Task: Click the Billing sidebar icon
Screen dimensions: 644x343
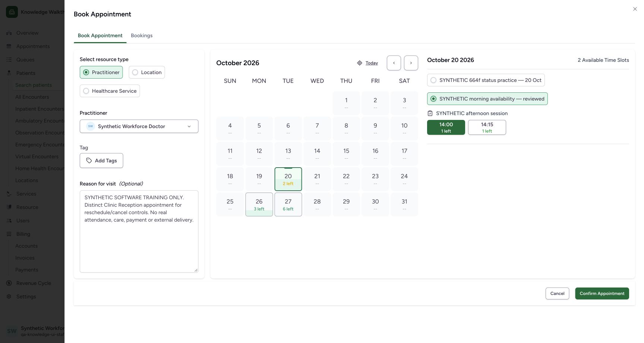Action: pyautogui.click(x=9, y=234)
